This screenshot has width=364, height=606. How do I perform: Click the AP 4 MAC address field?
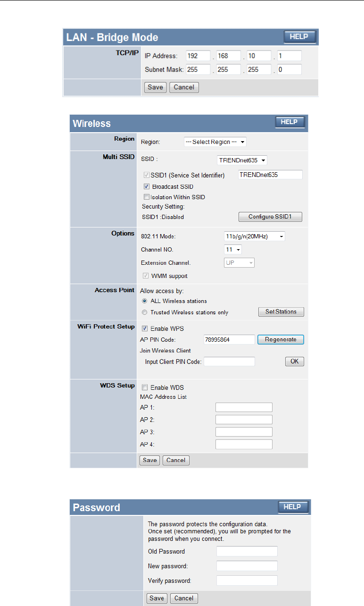tap(244, 444)
